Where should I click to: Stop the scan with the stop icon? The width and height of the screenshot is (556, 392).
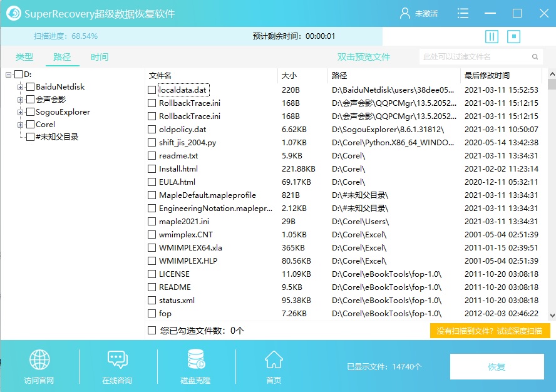tap(513, 36)
